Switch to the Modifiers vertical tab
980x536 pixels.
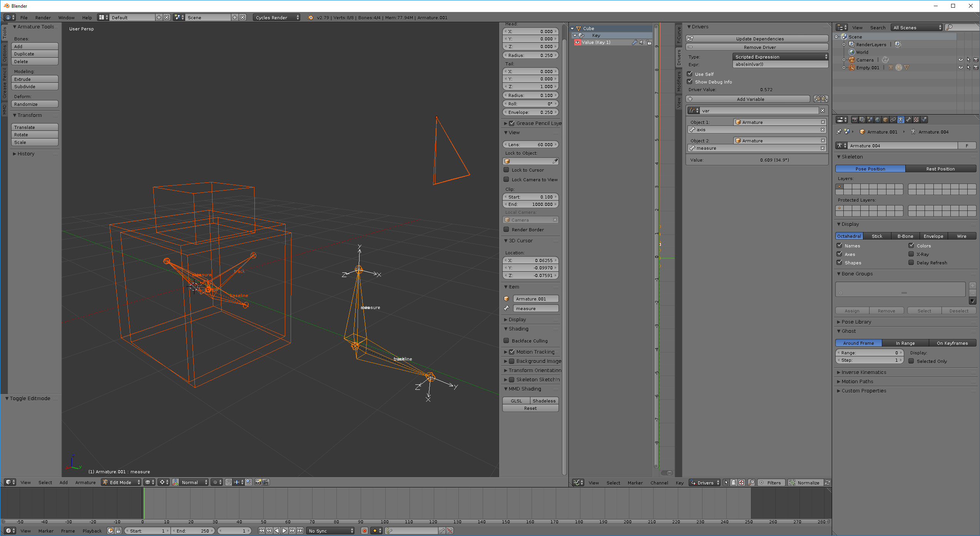click(679, 82)
